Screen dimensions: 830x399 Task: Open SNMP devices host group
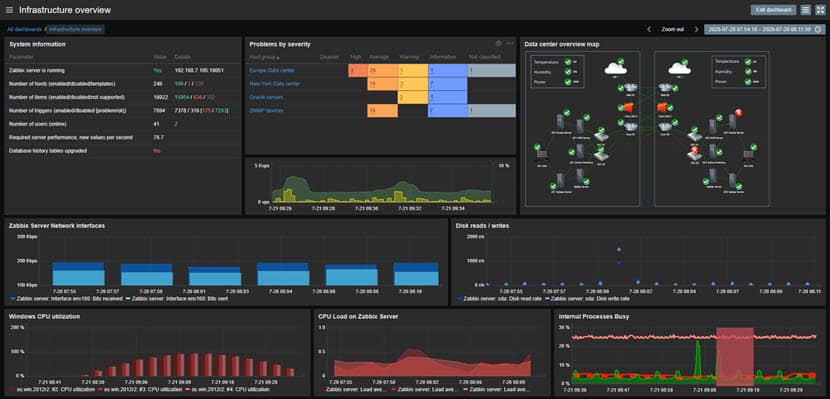point(266,111)
